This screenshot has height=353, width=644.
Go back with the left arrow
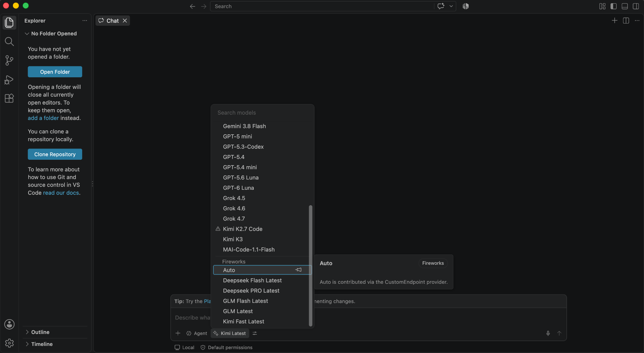tap(193, 6)
